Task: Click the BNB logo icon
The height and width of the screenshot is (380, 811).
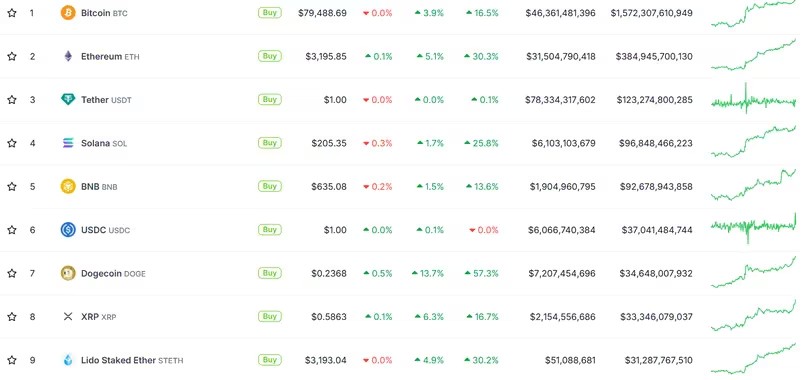Action: (68, 186)
